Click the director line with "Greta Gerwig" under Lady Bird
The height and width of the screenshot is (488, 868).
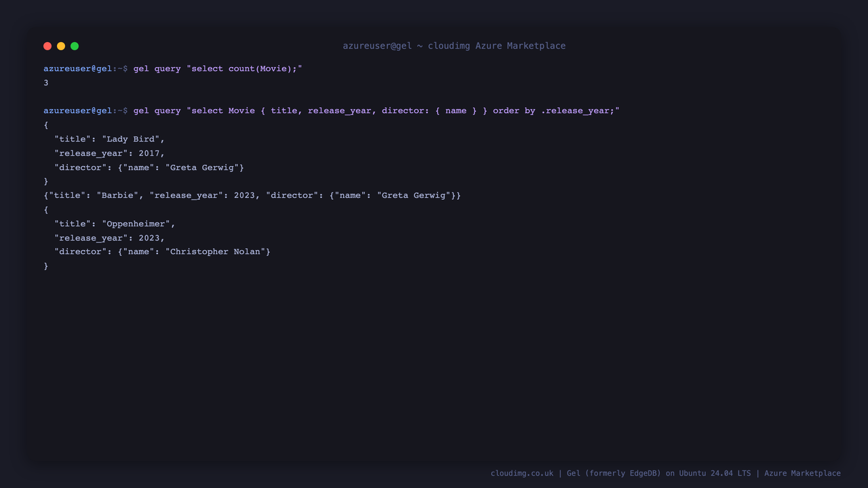pyautogui.click(x=149, y=167)
